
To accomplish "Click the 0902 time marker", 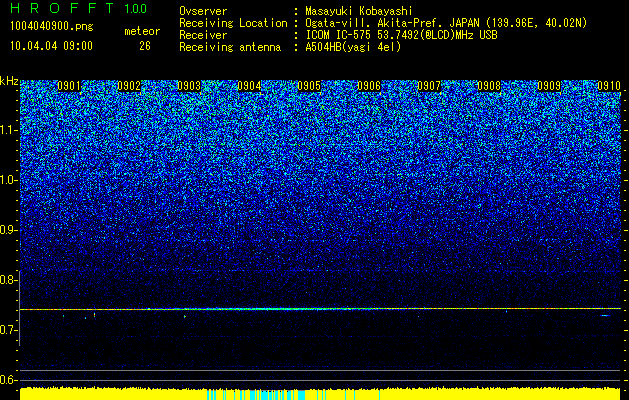I will coord(129,86).
